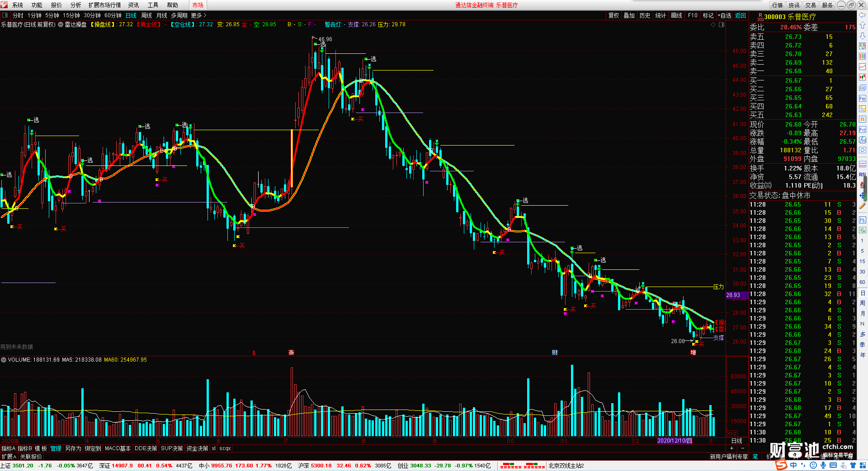Select the 季 period in right sidebar
This screenshot has width=868, height=471.
tap(863, 344)
